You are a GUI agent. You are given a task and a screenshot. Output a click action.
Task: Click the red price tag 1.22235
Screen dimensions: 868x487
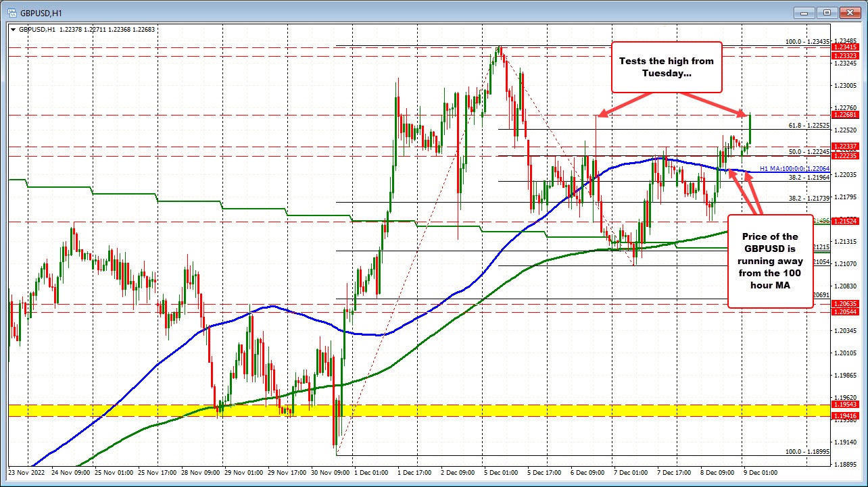846,155
